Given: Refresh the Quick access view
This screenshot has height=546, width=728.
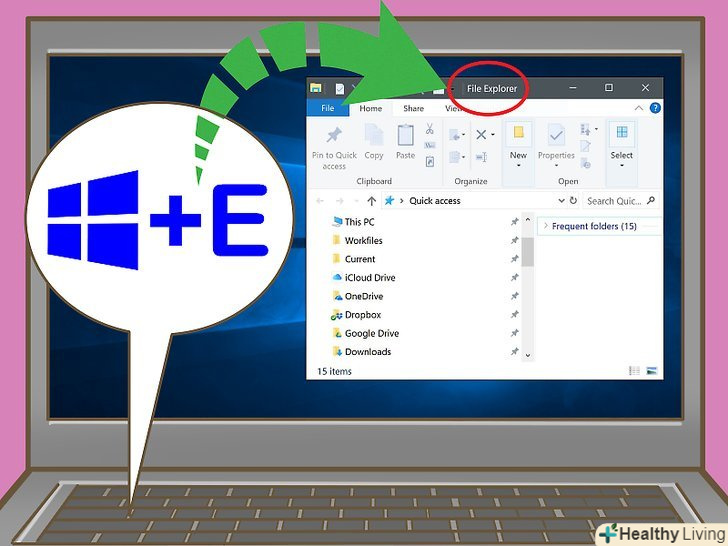Looking at the screenshot, I should pos(573,201).
